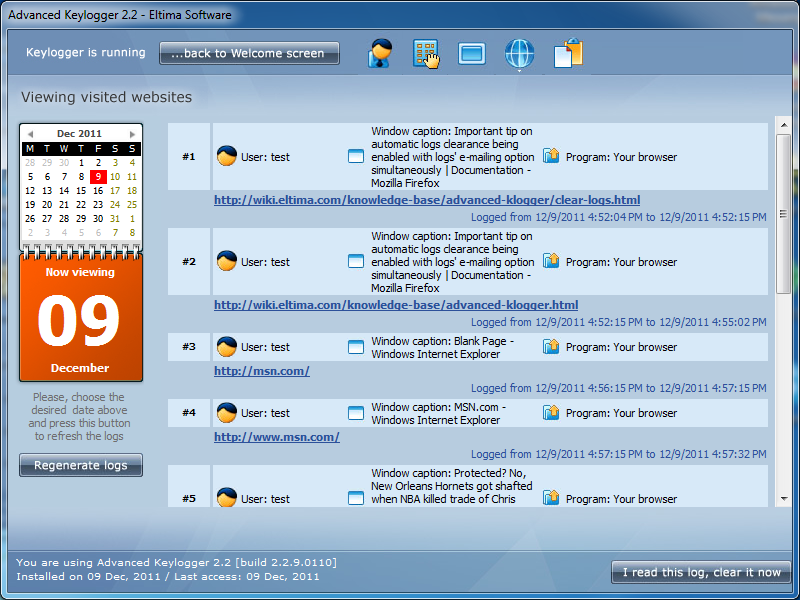Click '...back to Welcome screen' button
Viewport: 800px width, 600px height.
pos(249,53)
